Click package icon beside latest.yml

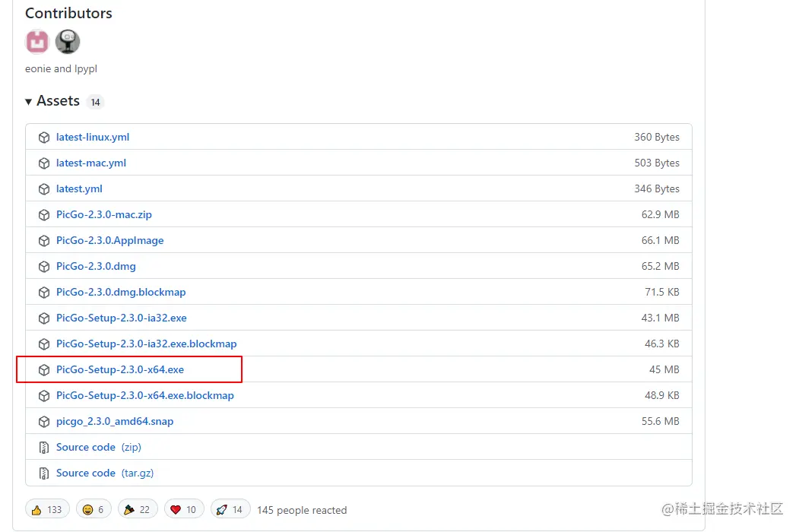pyautogui.click(x=44, y=189)
